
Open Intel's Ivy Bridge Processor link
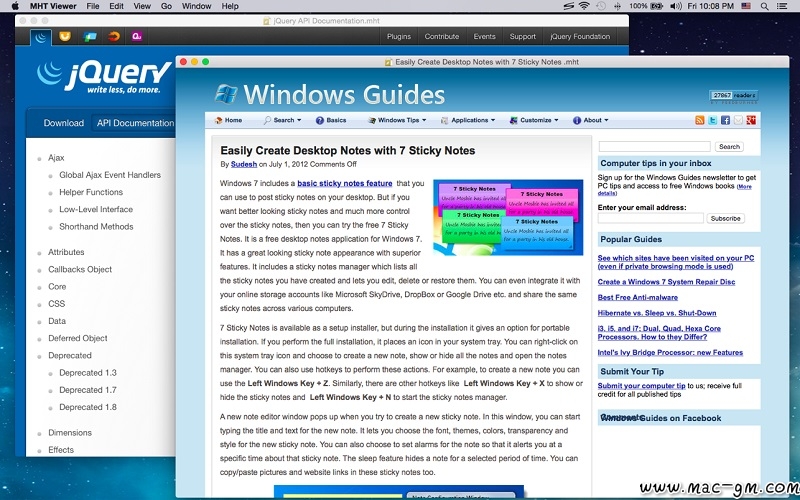(x=670, y=353)
